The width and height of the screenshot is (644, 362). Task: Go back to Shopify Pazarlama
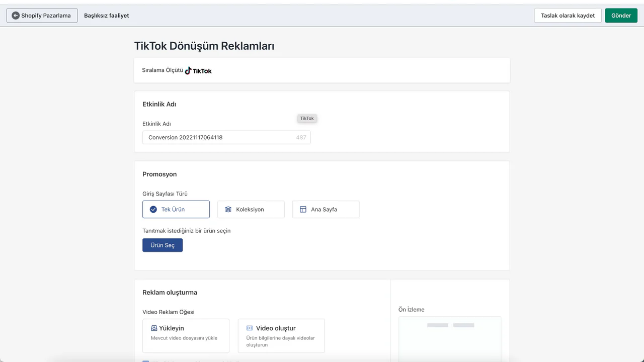[42, 16]
